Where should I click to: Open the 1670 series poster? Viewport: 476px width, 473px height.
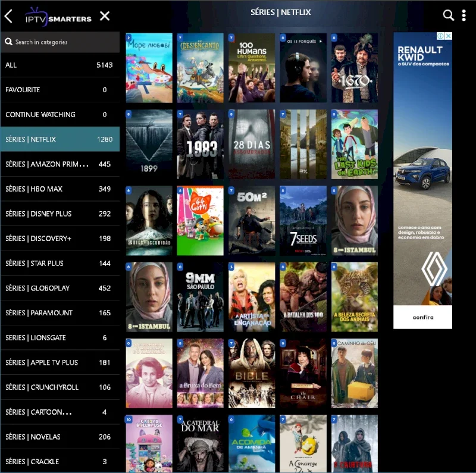click(355, 68)
